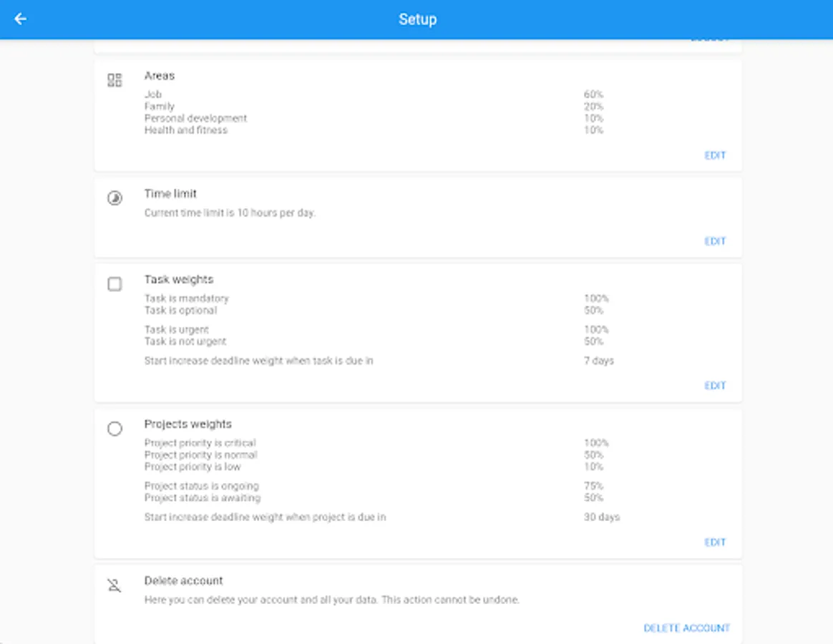Click the back arrow in header
Image resolution: width=833 pixels, height=644 pixels.
(x=20, y=19)
